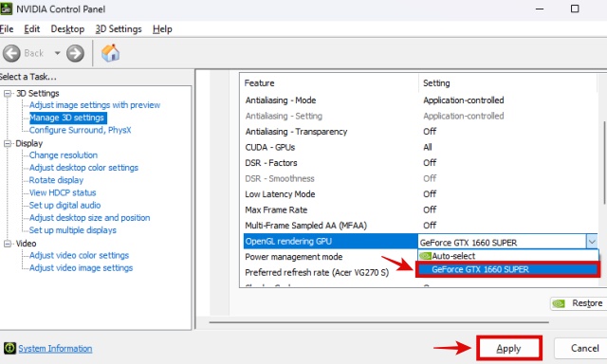Open the Help menu
607x364 pixels.
[162, 29]
